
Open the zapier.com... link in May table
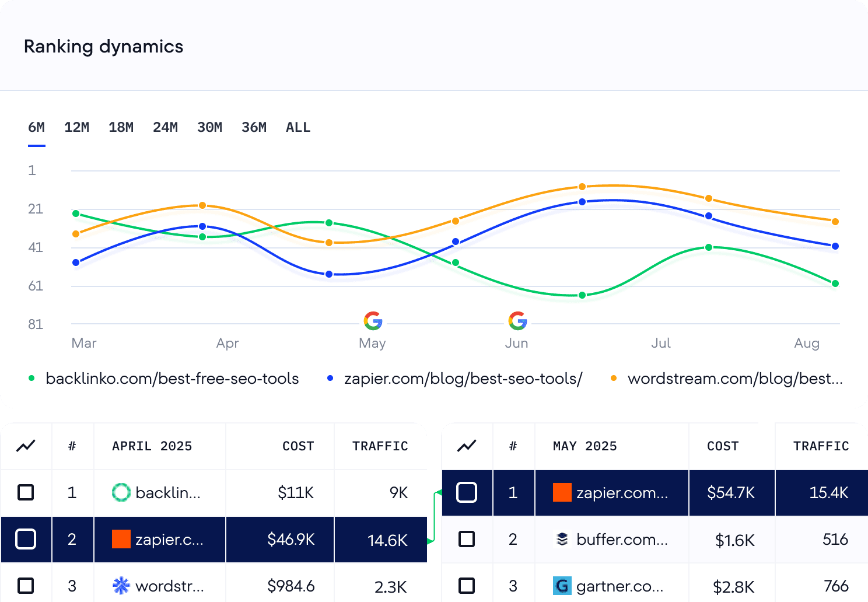622,493
